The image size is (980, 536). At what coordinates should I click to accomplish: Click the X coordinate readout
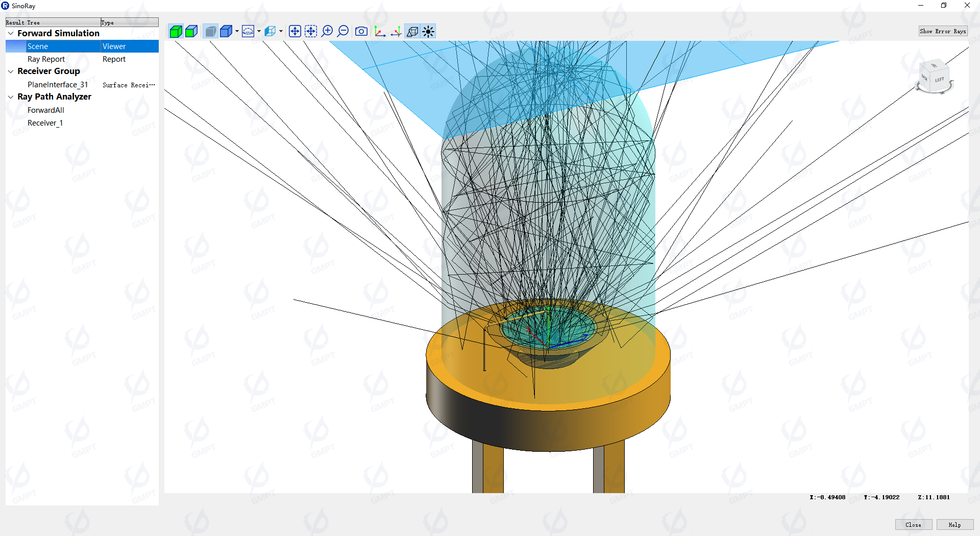827,497
